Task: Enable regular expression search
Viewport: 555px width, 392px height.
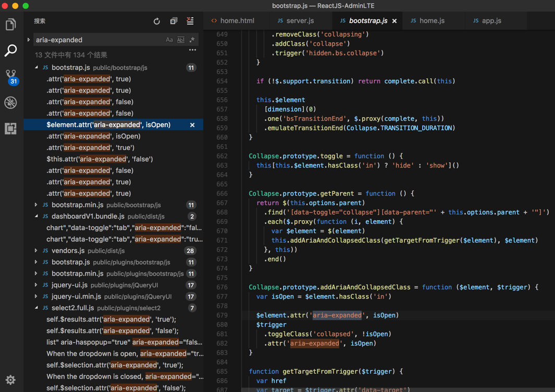Action: [192, 40]
